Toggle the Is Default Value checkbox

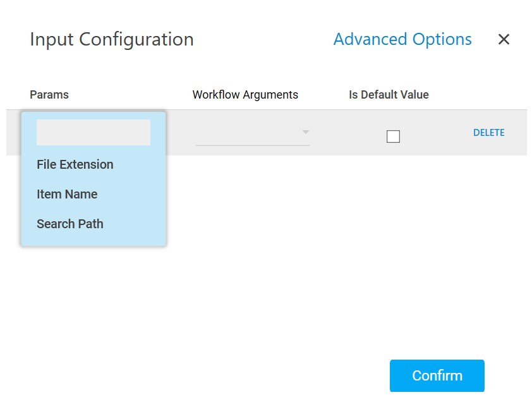pyautogui.click(x=393, y=136)
